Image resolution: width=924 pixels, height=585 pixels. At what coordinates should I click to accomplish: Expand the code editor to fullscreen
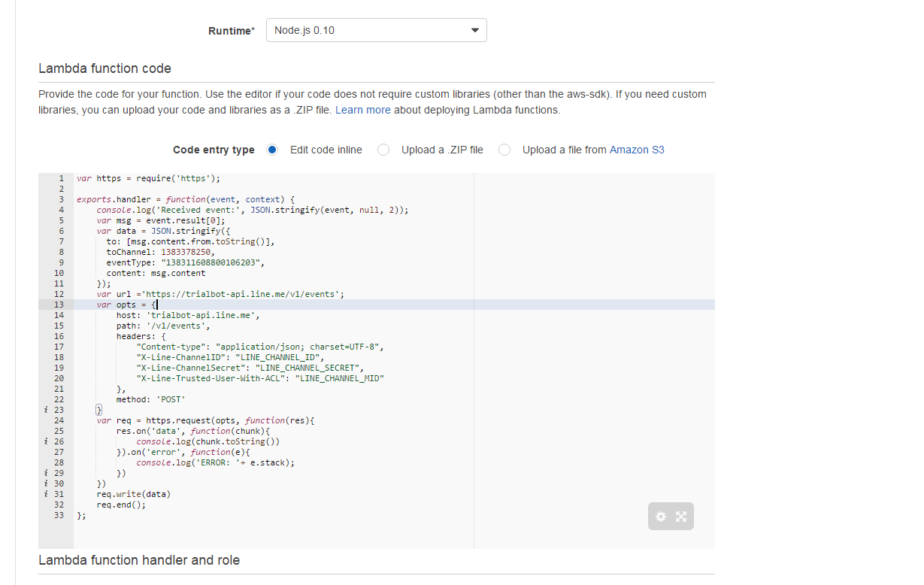[x=680, y=517]
